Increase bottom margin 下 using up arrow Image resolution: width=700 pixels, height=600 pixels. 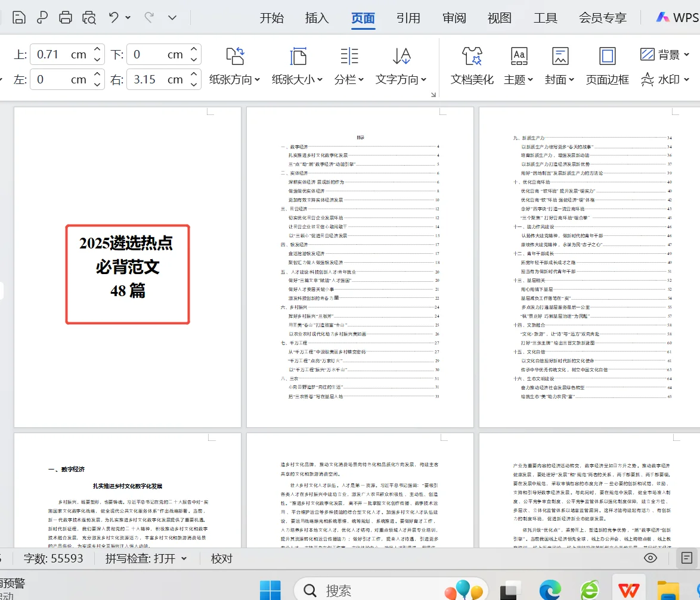pyautogui.click(x=194, y=49)
